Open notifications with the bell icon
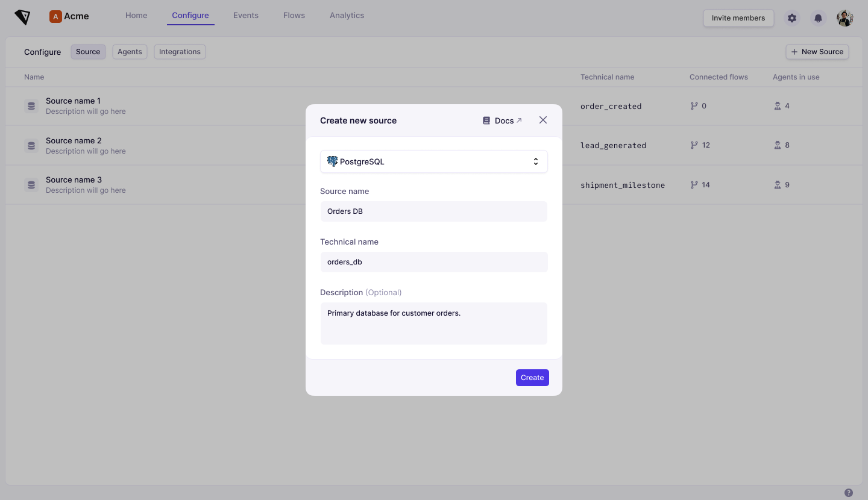Screen dimensions: 868x500 [x=818, y=18]
